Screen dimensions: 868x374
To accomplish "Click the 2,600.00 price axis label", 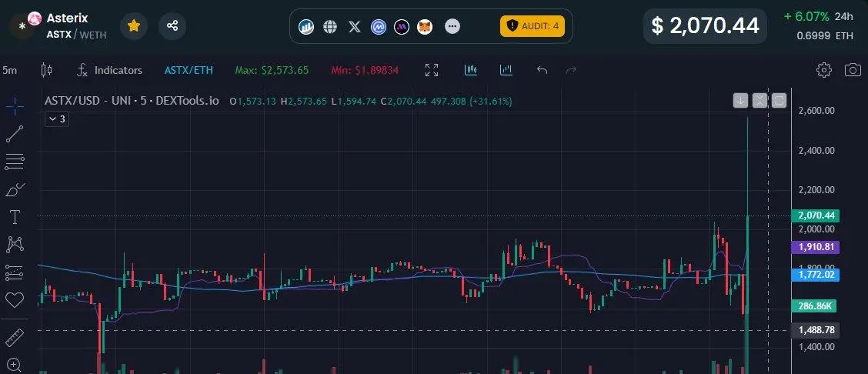I will coord(816,111).
